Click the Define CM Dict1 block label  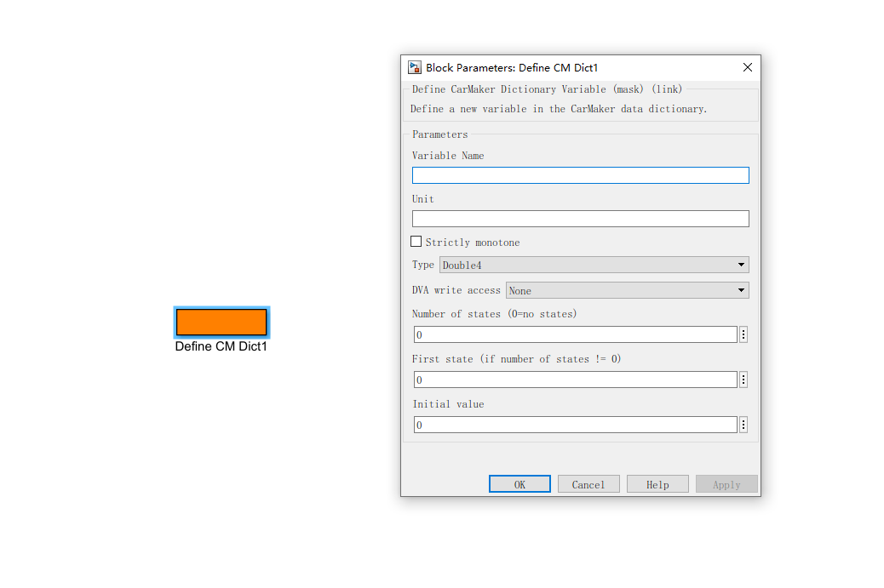(221, 346)
